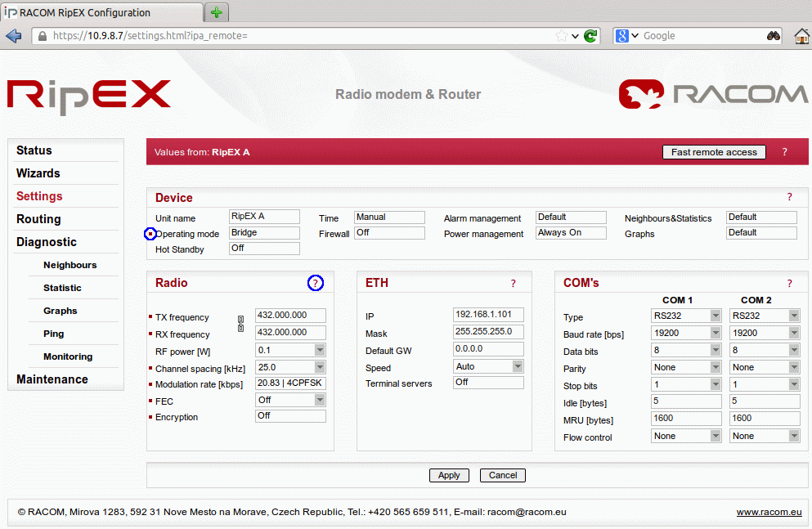Select the Settings menu item
This screenshot has height=529, width=812.
point(39,196)
